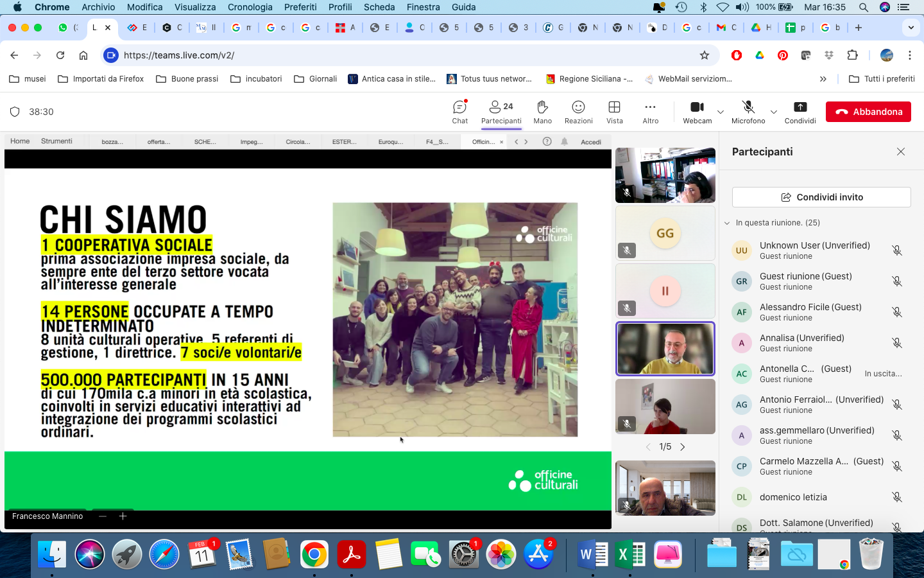Click the Abbandona leave button
Viewport: 924px width, 578px height.
(x=868, y=112)
